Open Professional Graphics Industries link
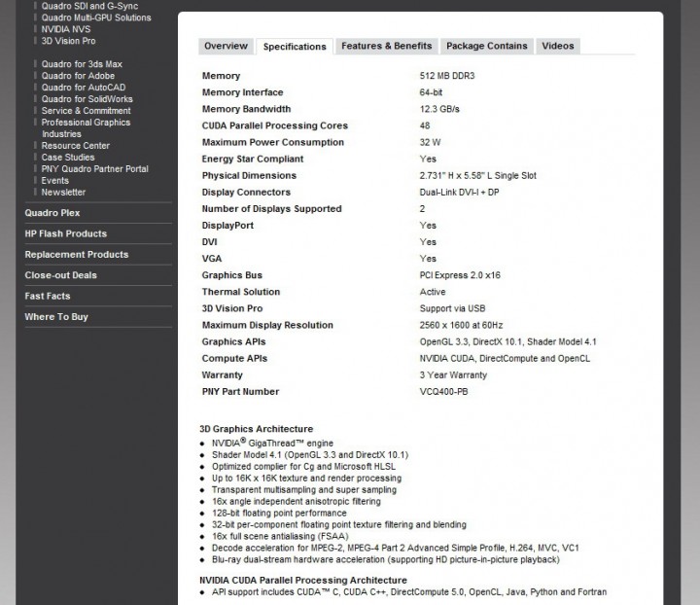700x605 pixels. pyautogui.click(x=86, y=128)
